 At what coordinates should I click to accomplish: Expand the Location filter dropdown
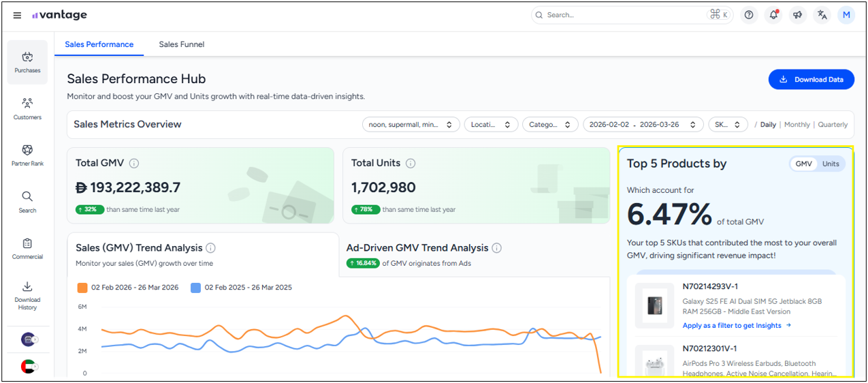(x=490, y=125)
